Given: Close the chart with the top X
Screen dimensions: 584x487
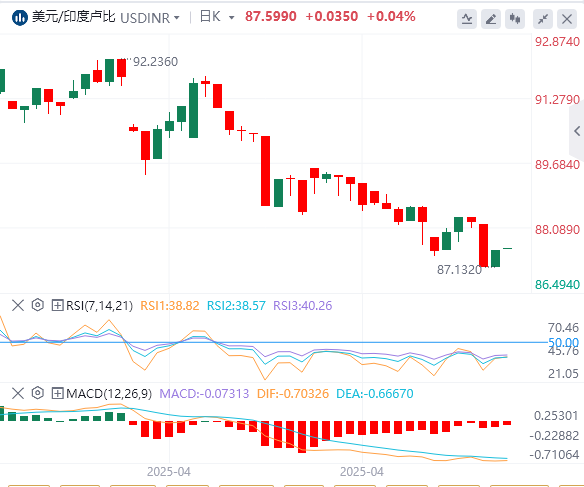Looking at the screenshot, I should 567,19.
